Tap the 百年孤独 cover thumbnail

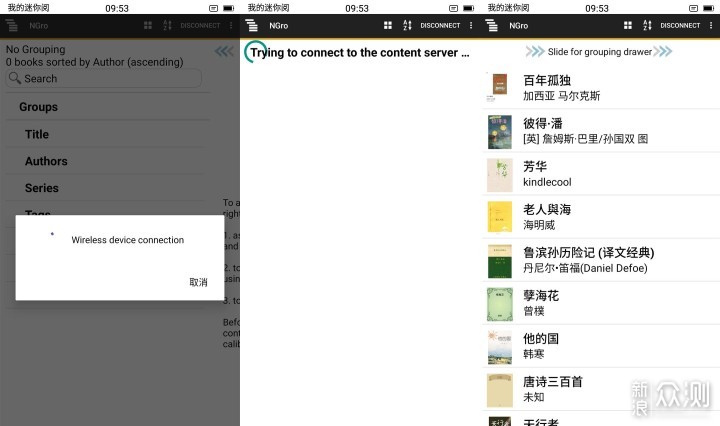pos(499,87)
